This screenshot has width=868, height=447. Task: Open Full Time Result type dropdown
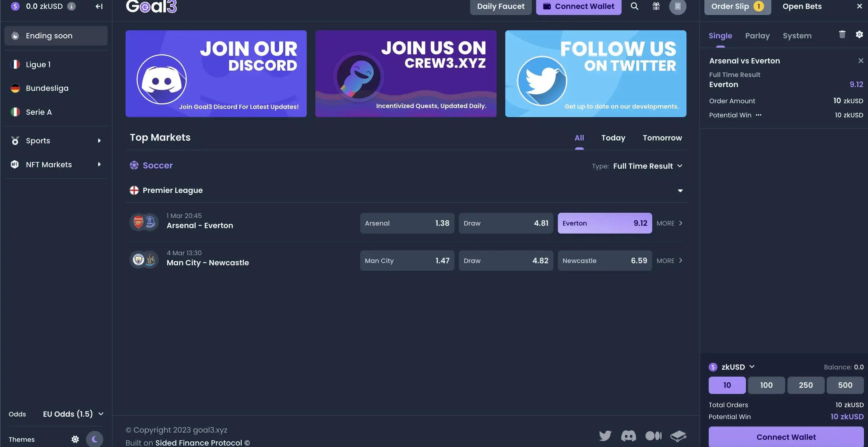[x=648, y=166]
